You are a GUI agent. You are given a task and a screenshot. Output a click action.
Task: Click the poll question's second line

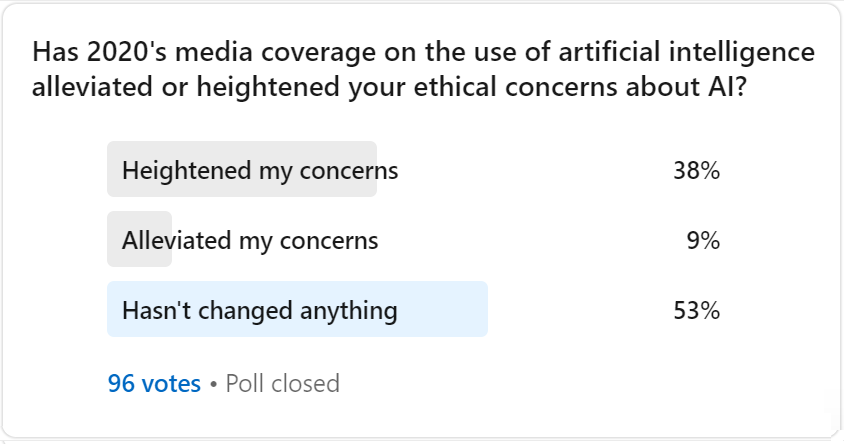coord(392,87)
